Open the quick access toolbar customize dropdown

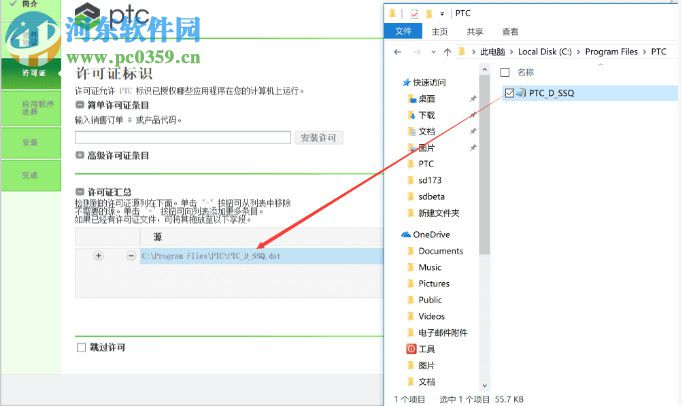pos(442,13)
